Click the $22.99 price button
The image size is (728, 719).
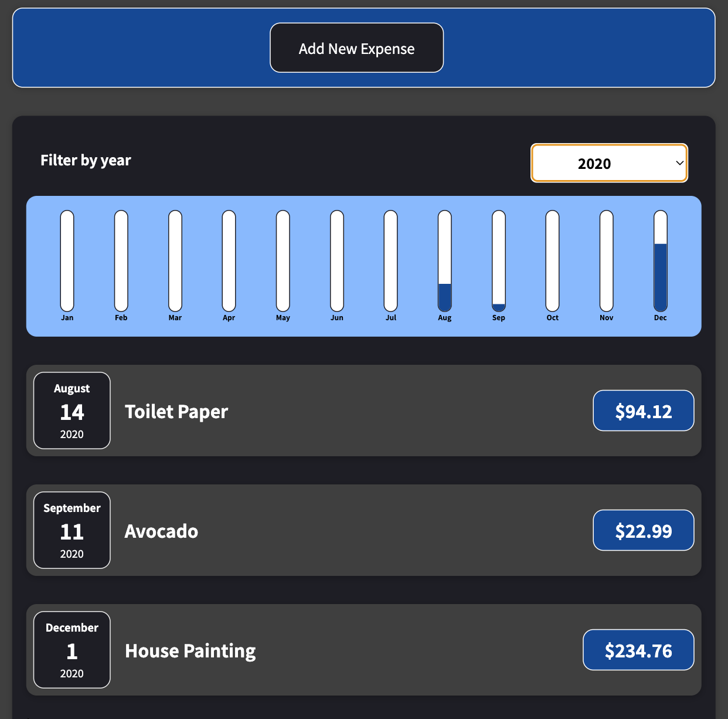[643, 530]
